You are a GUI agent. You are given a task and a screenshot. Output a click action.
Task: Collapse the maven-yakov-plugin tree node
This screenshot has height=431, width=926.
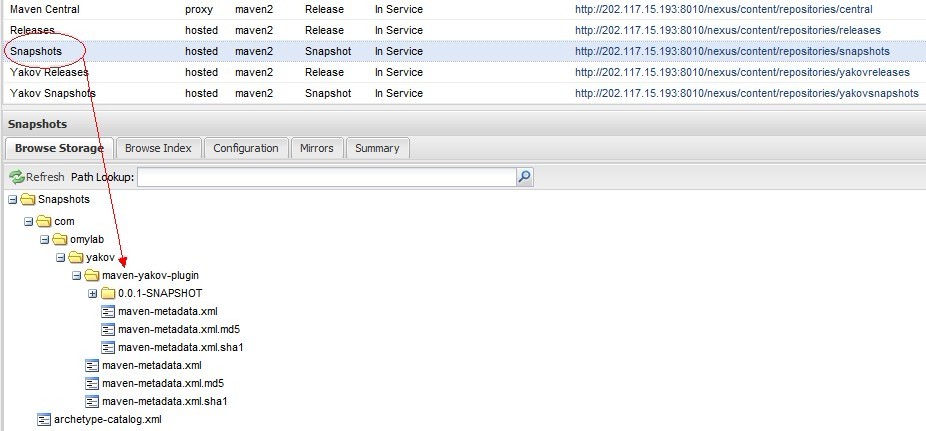pyautogui.click(x=77, y=275)
